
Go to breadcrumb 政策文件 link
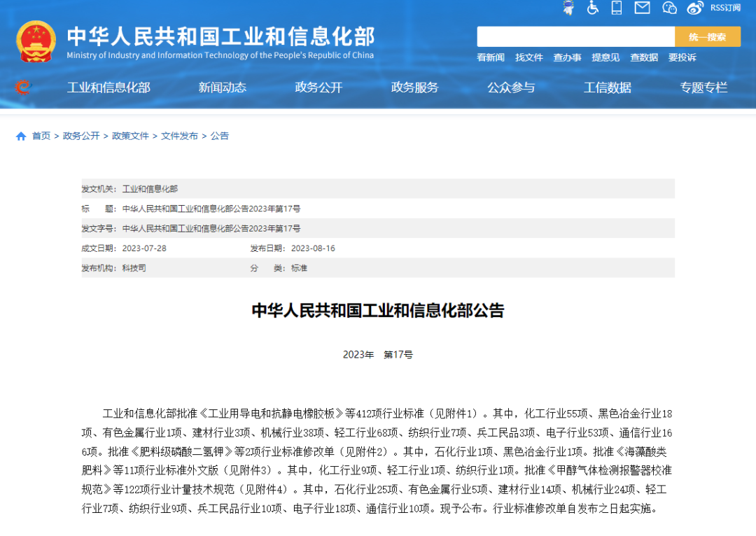(130, 136)
